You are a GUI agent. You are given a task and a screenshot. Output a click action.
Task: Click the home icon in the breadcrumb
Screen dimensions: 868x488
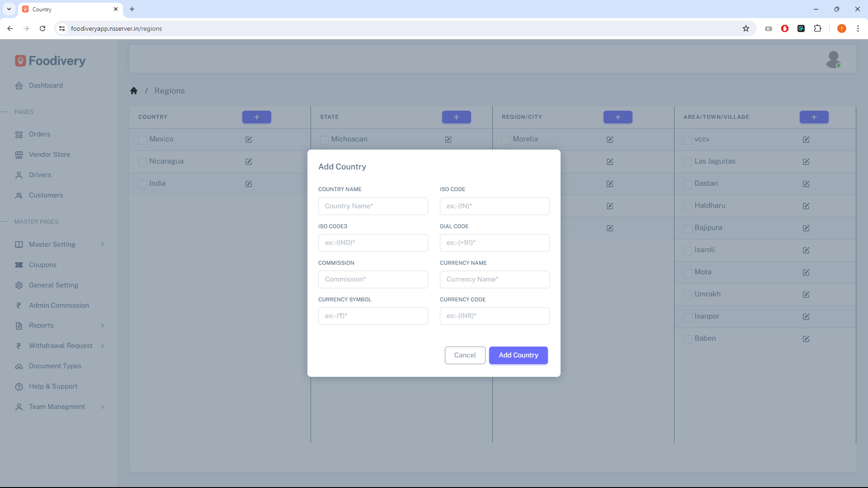(x=134, y=90)
